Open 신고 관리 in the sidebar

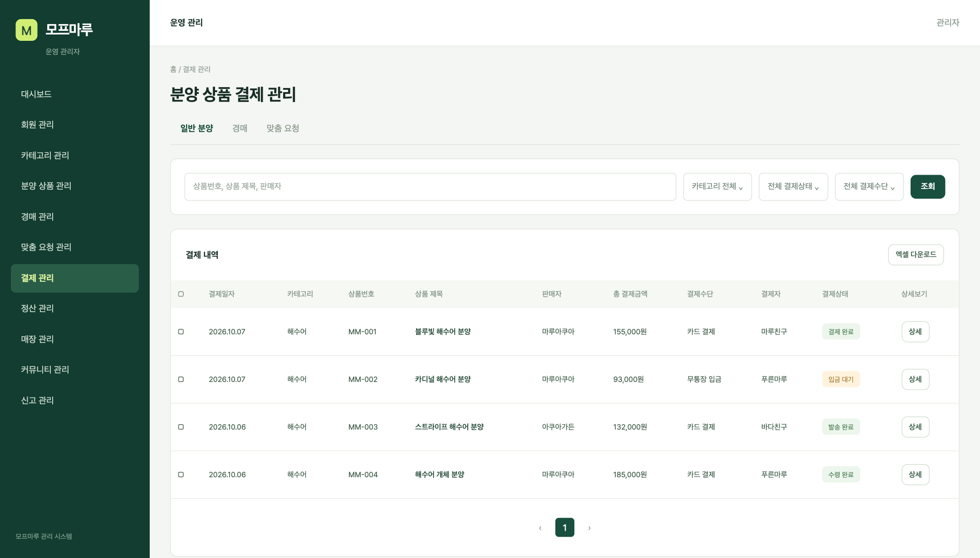click(75, 401)
